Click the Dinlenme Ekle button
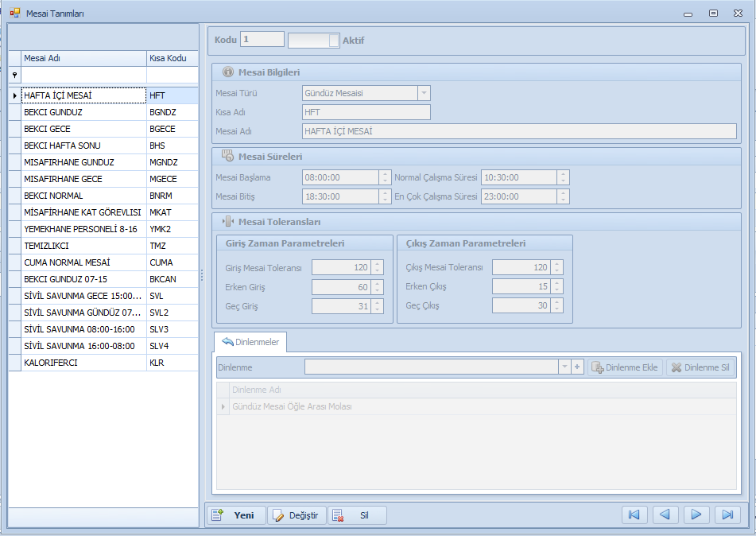This screenshot has width=756, height=536. tap(625, 367)
